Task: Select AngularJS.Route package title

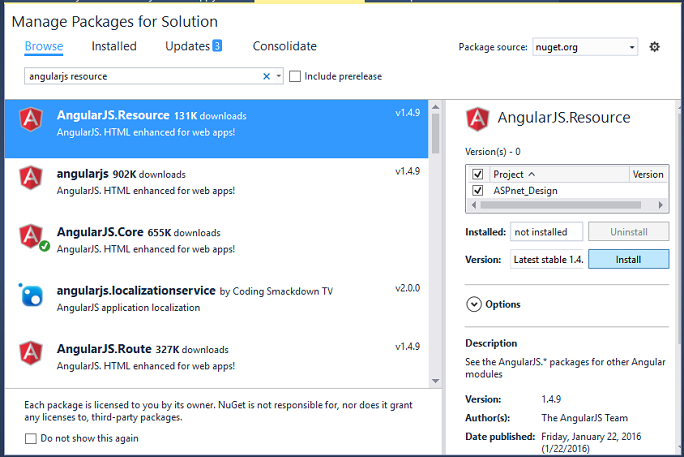Action: point(104,349)
